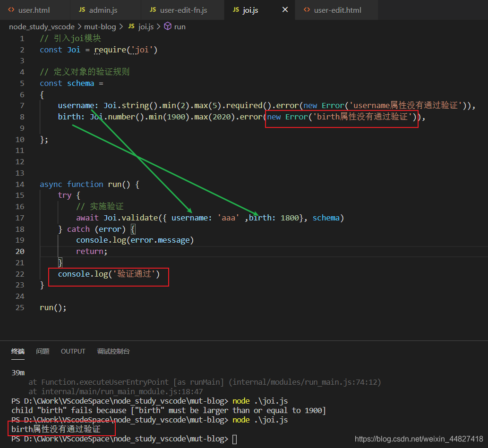
Task: Switch to the OUTPUT panel tab
Action: 73,351
